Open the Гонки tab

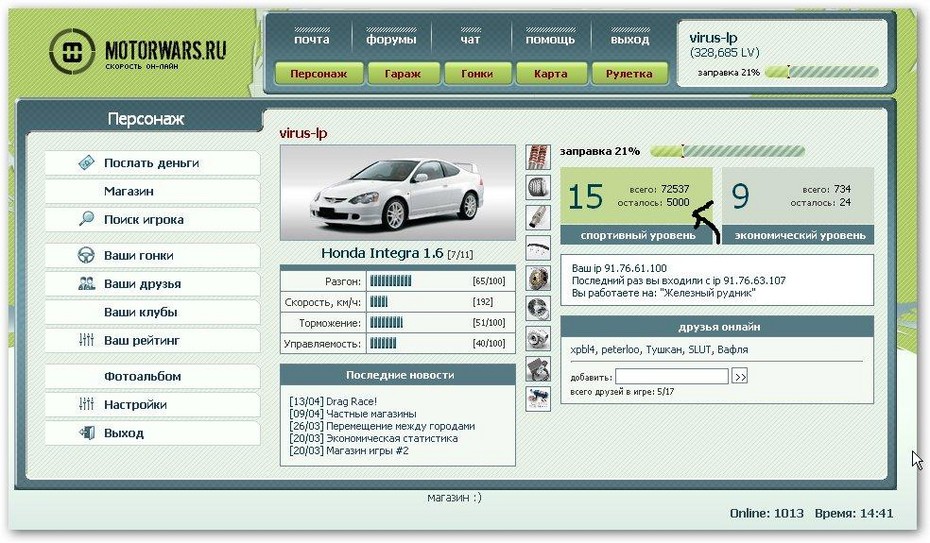click(x=477, y=74)
